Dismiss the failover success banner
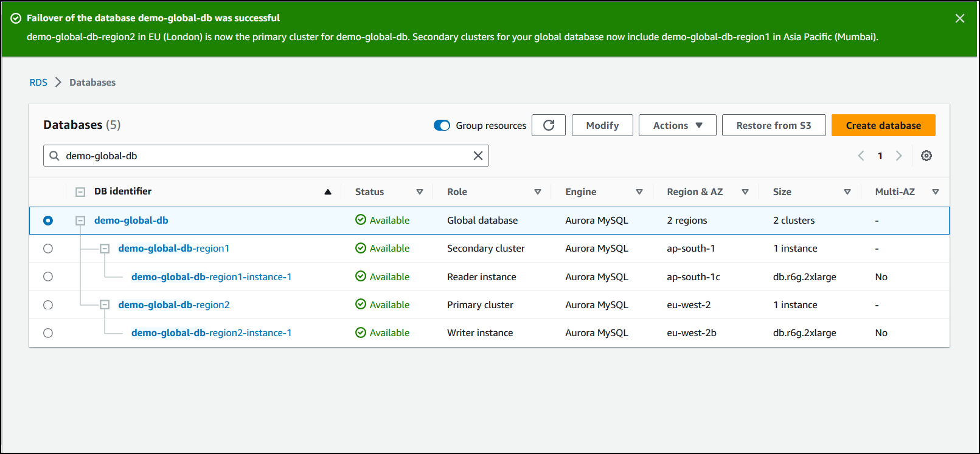980x454 pixels. coord(959,18)
